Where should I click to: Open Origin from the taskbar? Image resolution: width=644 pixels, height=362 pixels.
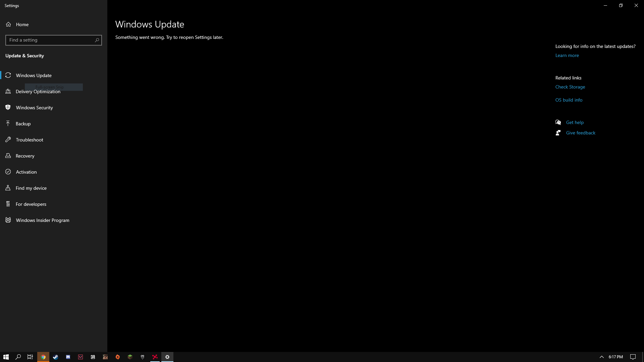coord(118,357)
